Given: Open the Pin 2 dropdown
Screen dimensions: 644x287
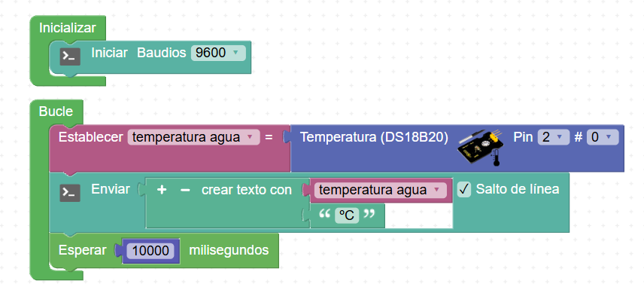Looking at the screenshot, I should (553, 137).
